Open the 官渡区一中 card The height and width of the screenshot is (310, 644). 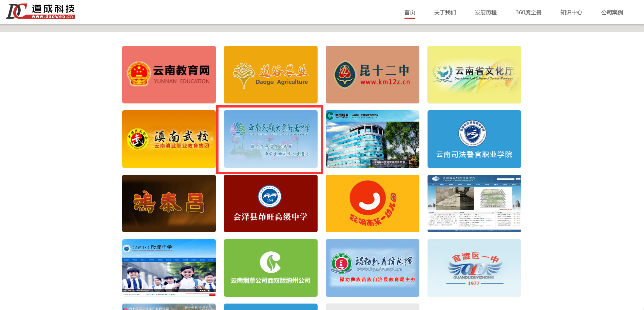[x=474, y=268]
